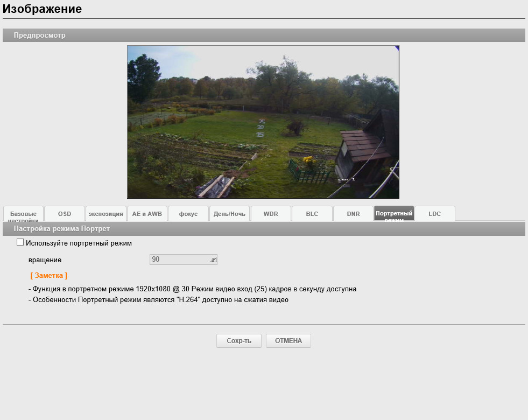Viewport: 528px width, 420px height.
Task: Go to the фокус tab
Action: click(x=188, y=214)
